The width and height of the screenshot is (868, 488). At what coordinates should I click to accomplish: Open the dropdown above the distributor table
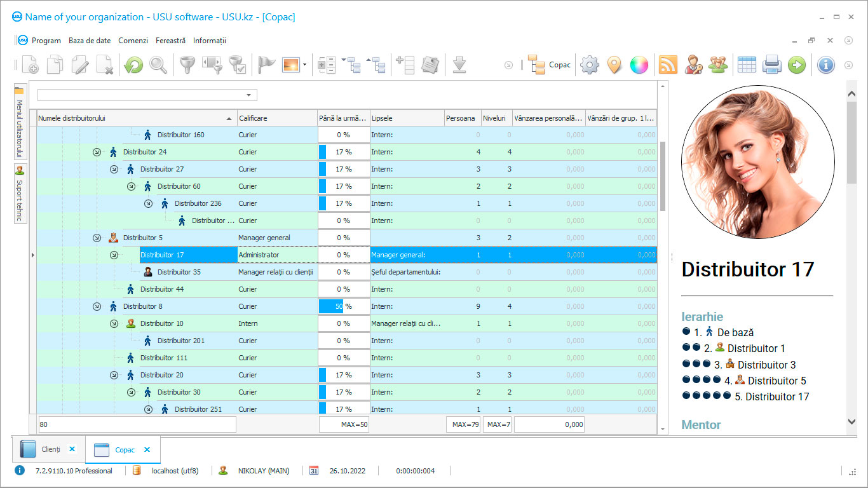pos(248,95)
